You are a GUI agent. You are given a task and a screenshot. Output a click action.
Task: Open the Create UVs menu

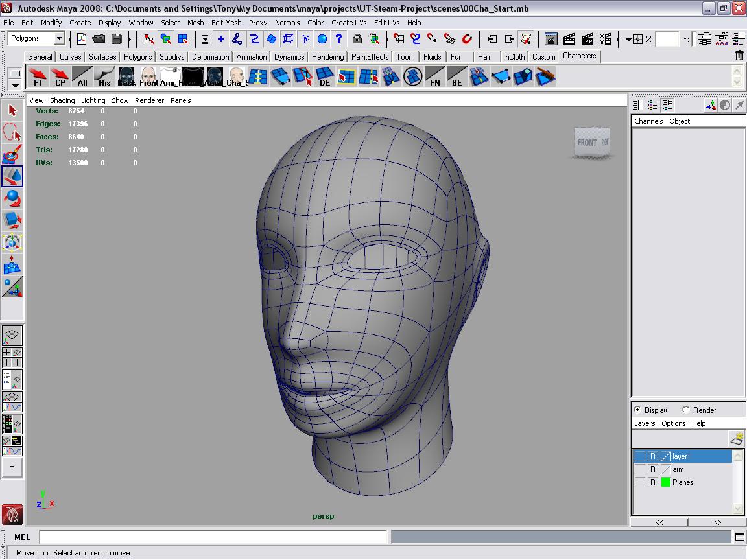[350, 23]
